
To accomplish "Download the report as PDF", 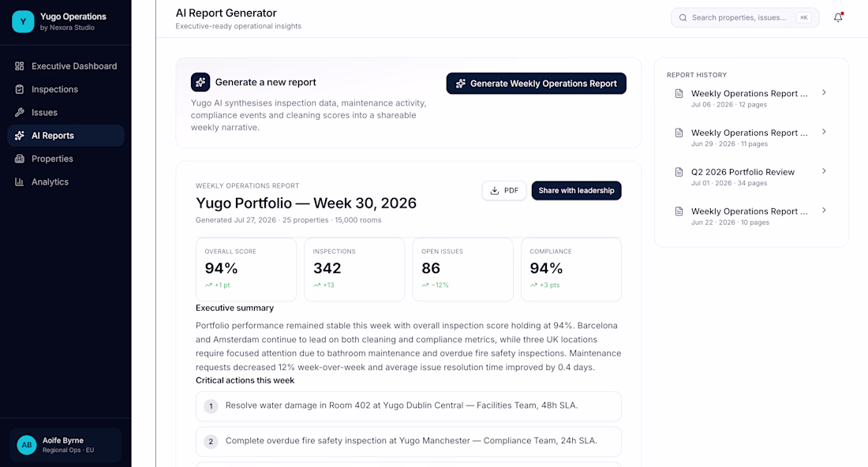I will click(x=504, y=191).
